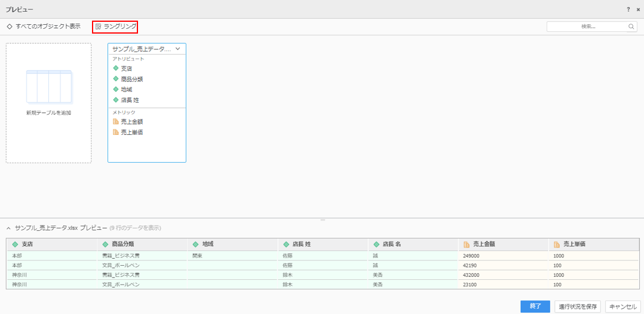Click the diamond icon before すべてのオブジェクト表示

(x=9, y=27)
